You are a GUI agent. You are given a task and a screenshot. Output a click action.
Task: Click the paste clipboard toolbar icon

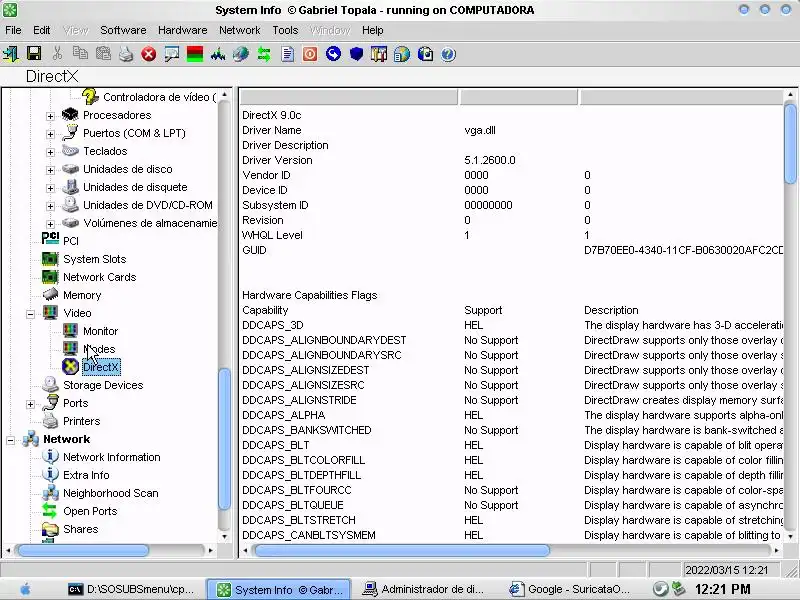tap(103, 54)
